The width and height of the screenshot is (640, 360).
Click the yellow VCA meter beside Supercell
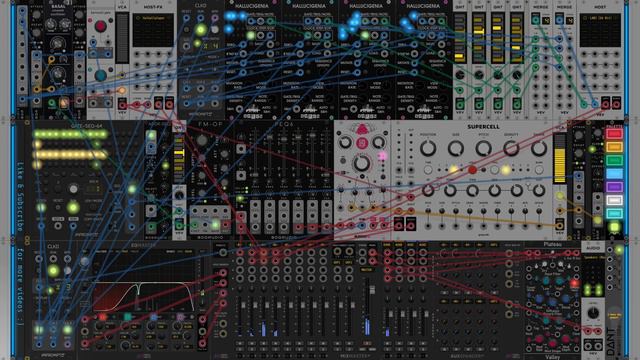click(x=560, y=159)
